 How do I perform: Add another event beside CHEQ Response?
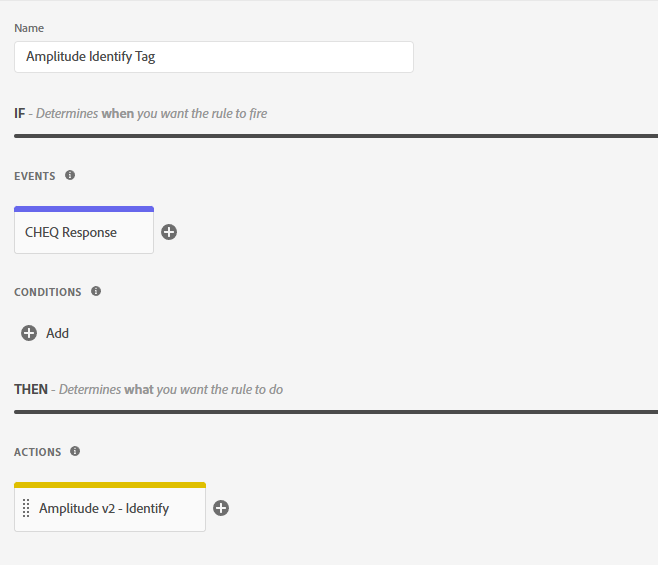pos(169,232)
